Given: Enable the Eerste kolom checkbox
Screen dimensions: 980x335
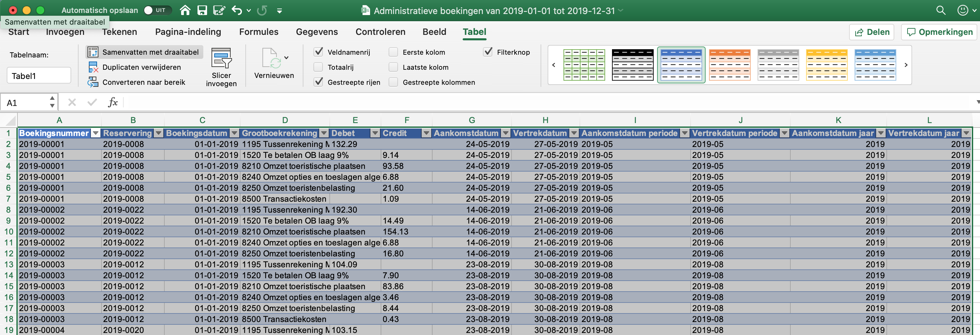Looking at the screenshot, I should (x=393, y=52).
